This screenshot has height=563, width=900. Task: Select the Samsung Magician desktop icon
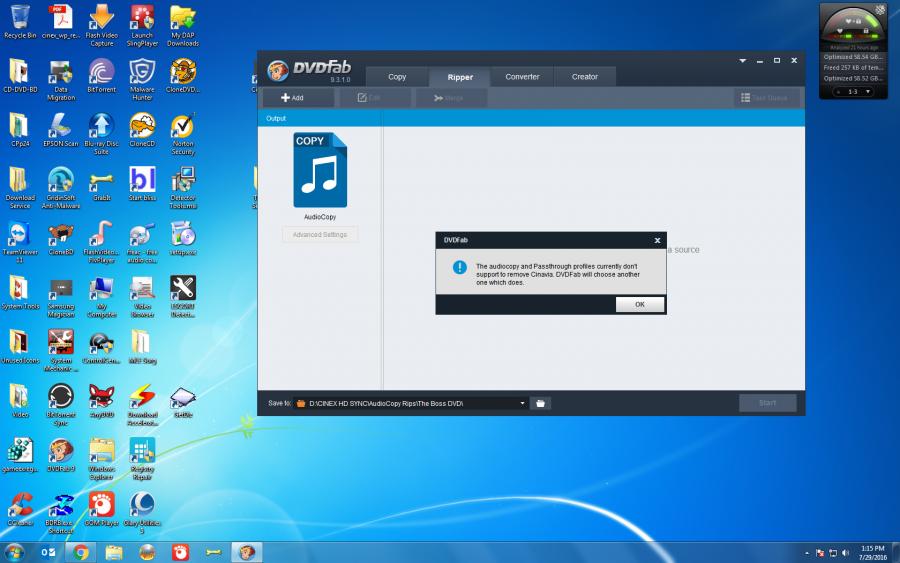pyautogui.click(x=61, y=296)
